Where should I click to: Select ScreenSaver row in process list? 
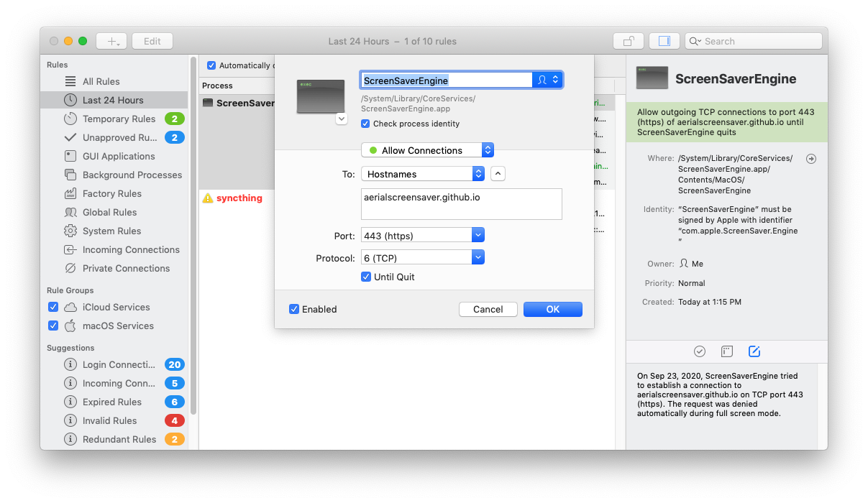click(237, 103)
